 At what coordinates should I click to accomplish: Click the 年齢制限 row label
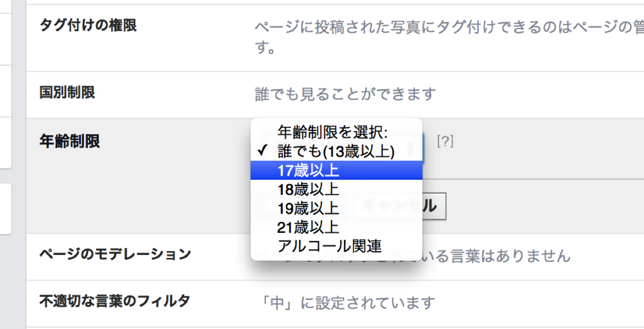pyautogui.click(x=70, y=142)
